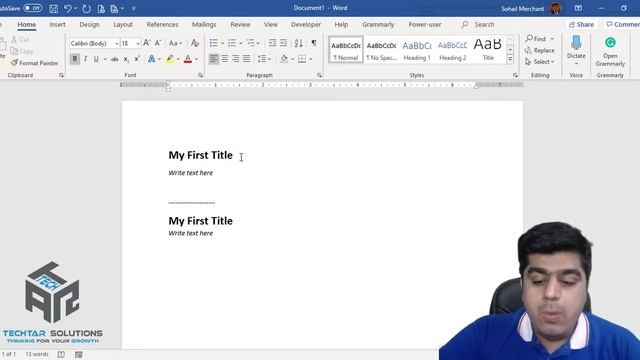Apply Heading 1 style
This screenshot has width=640, height=360.
(417, 50)
